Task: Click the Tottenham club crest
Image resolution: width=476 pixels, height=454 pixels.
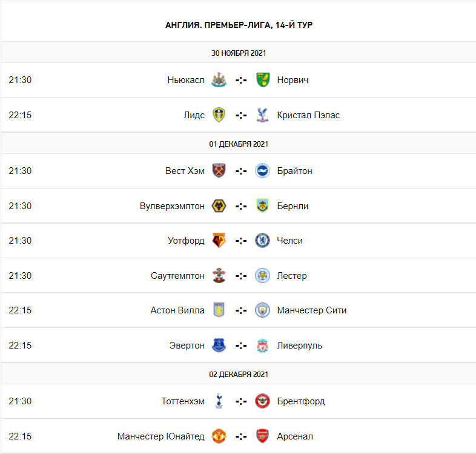Action: [x=219, y=401]
